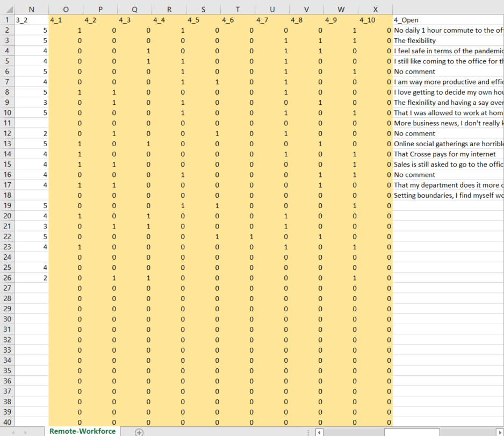
Task: Click the horizontal scrollbar thumb
Action: (x=411, y=432)
